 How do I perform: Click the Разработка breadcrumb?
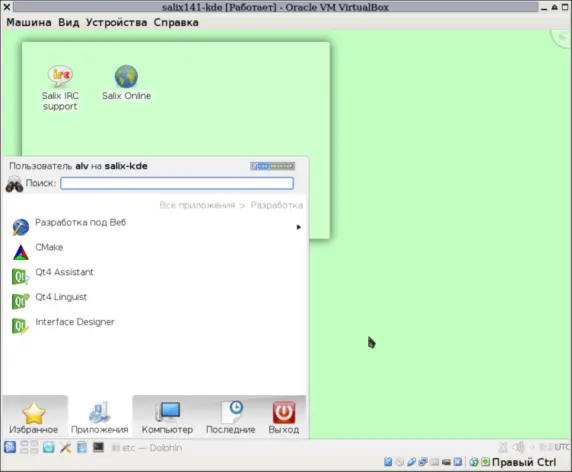(277, 205)
